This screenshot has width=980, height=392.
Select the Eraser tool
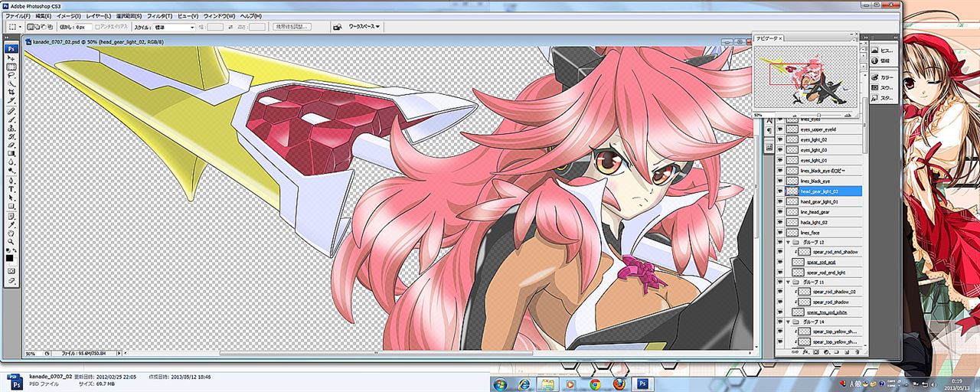coord(11,145)
